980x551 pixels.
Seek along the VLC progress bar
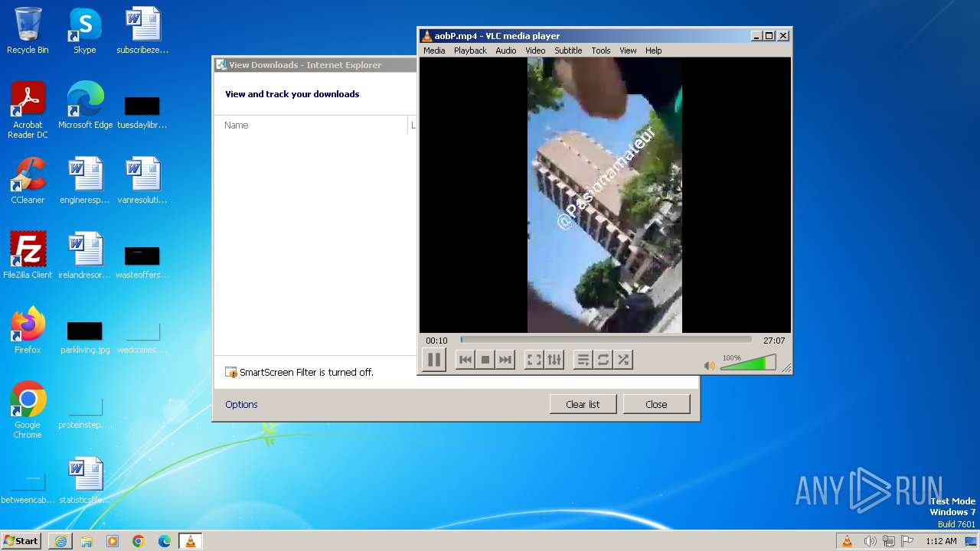[x=606, y=340]
